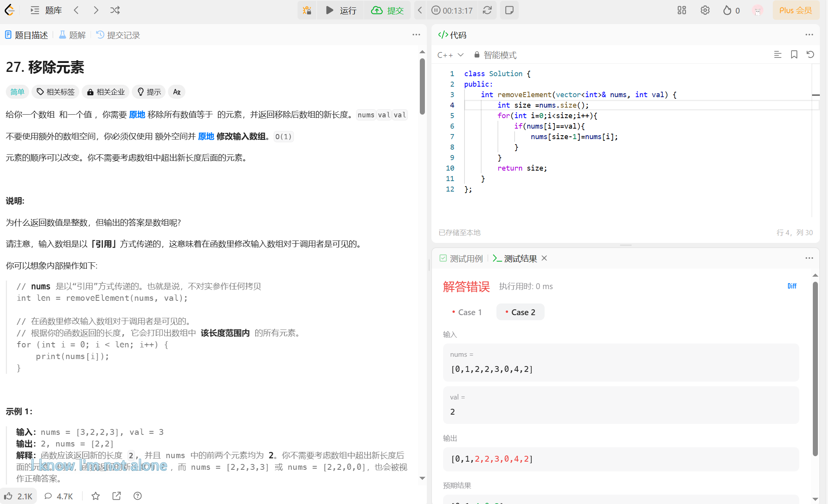Viewport: 828px width, 504px height.
Task: Close the 测试结果 tab
Action: click(x=544, y=258)
